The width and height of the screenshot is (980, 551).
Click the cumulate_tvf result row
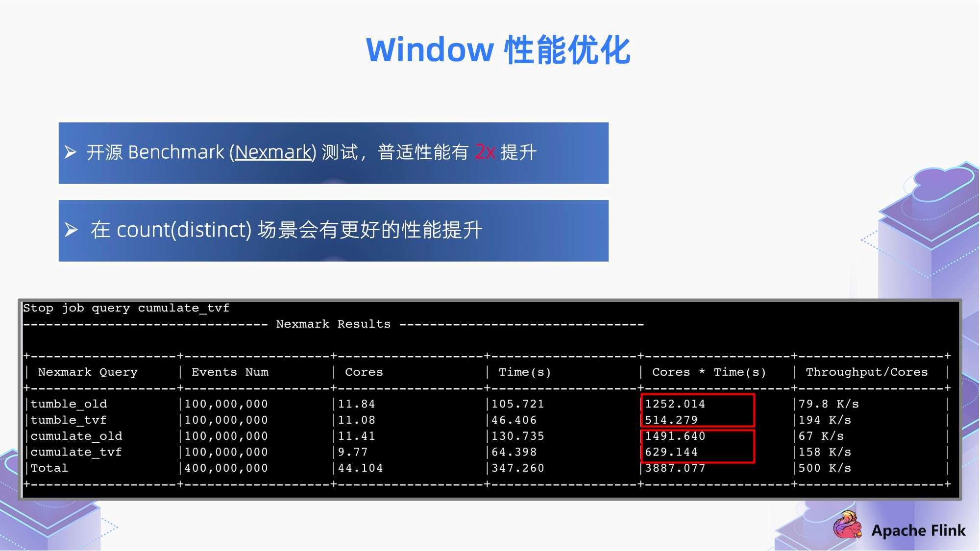[490, 453]
